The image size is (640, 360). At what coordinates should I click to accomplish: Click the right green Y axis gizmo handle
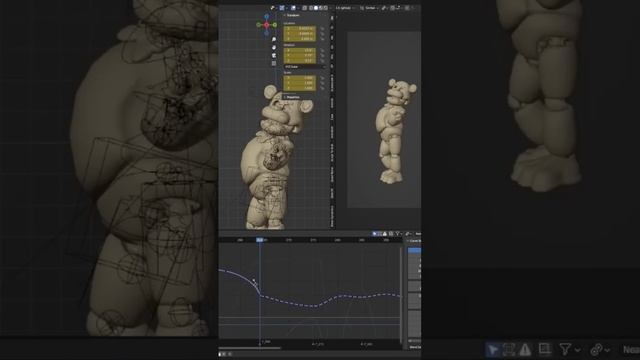(274, 24)
